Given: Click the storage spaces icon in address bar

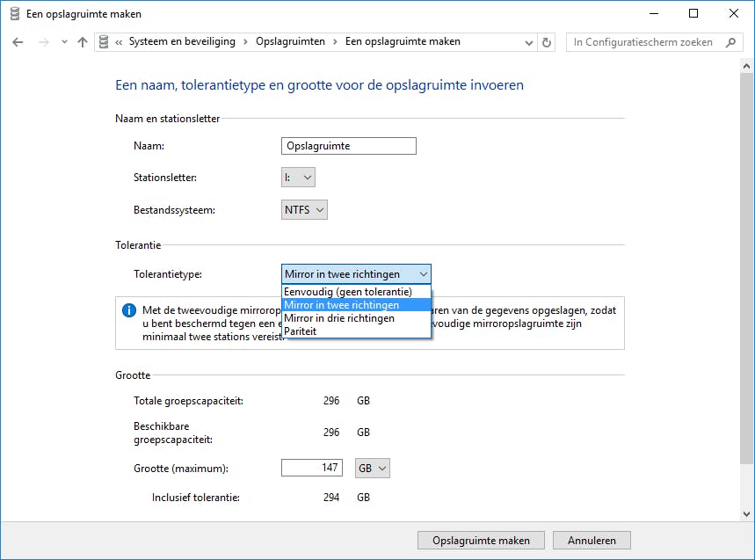Looking at the screenshot, I should (104, 42).
